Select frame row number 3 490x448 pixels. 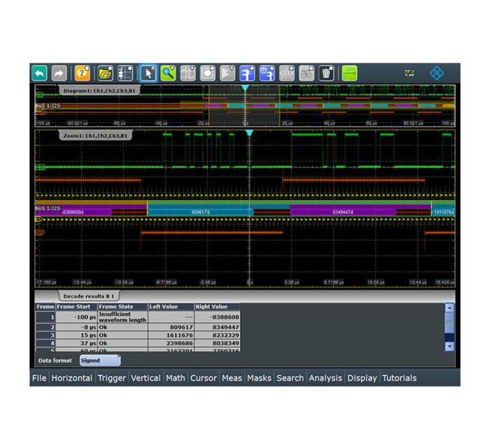[x=45, y=335]
